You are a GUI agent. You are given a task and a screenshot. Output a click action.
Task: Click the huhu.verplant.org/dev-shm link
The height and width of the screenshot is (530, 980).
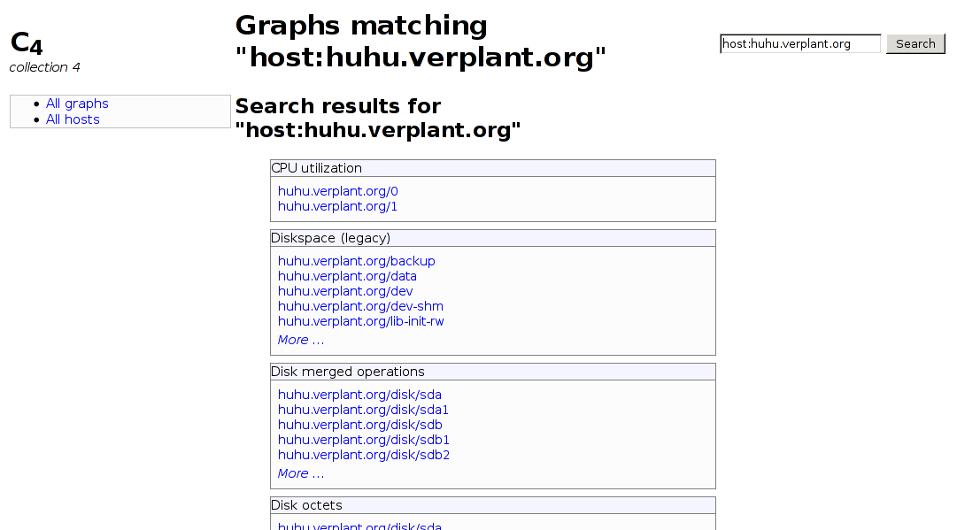coord(360,306)
